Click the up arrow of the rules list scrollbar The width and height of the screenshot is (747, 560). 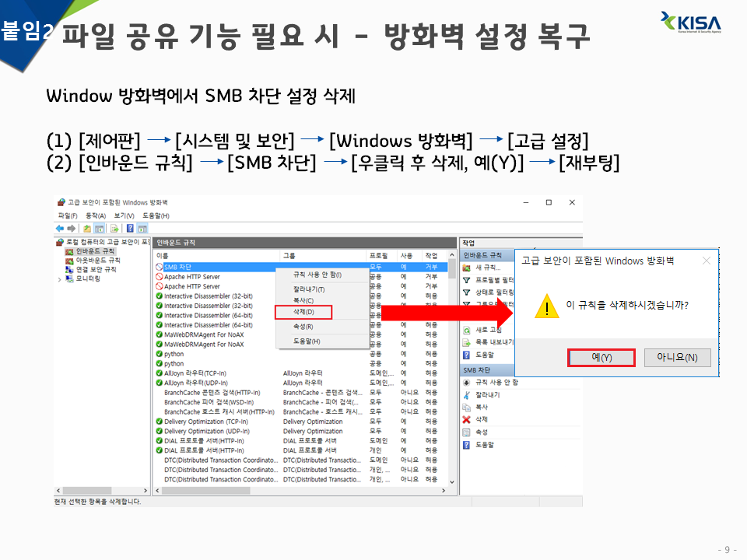[x=452, y=256]
